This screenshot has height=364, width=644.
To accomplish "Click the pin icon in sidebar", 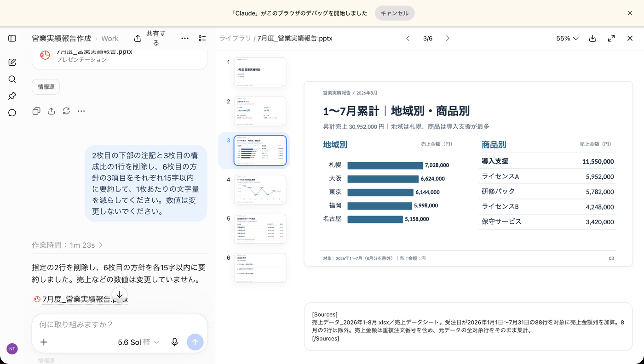I will tap(12, 96).
